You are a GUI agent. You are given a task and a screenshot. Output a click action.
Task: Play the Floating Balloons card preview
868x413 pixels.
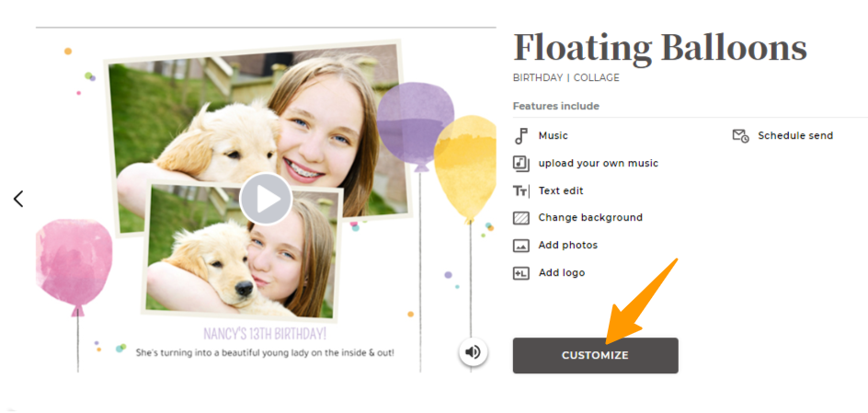266,199
